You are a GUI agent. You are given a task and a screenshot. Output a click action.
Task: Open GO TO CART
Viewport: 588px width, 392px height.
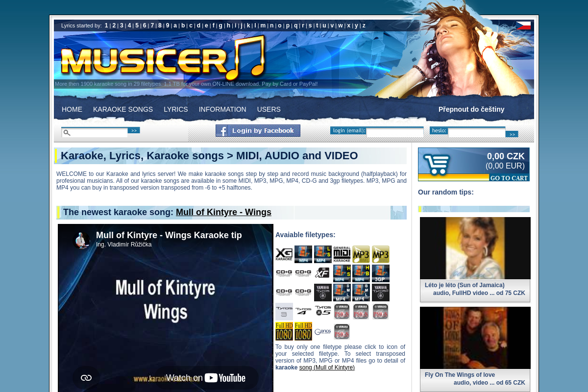(x=509, y=178)
